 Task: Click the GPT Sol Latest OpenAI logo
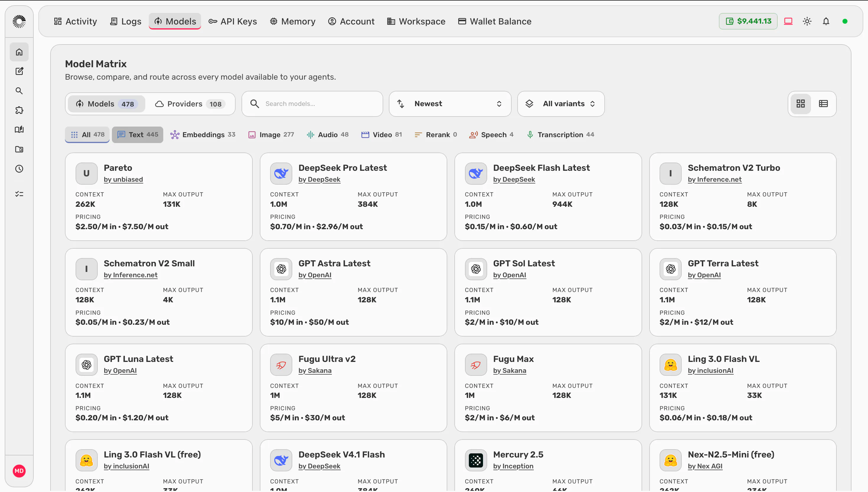click(476, 269)
